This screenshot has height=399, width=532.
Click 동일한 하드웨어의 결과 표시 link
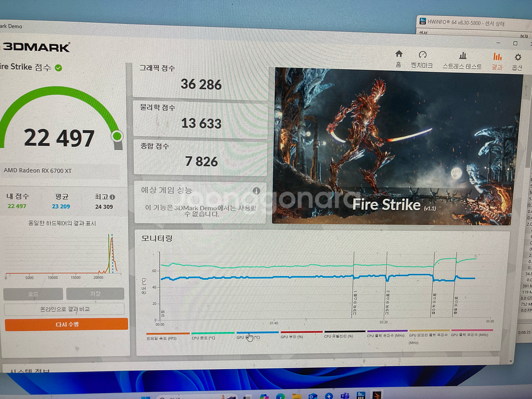click(x=62, y=223)
